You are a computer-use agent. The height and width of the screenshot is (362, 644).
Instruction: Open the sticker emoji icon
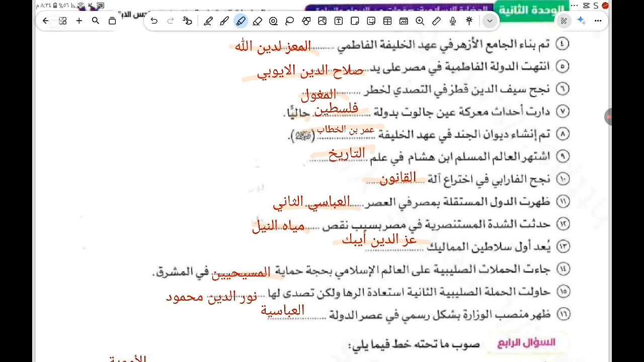coord(371,21)
